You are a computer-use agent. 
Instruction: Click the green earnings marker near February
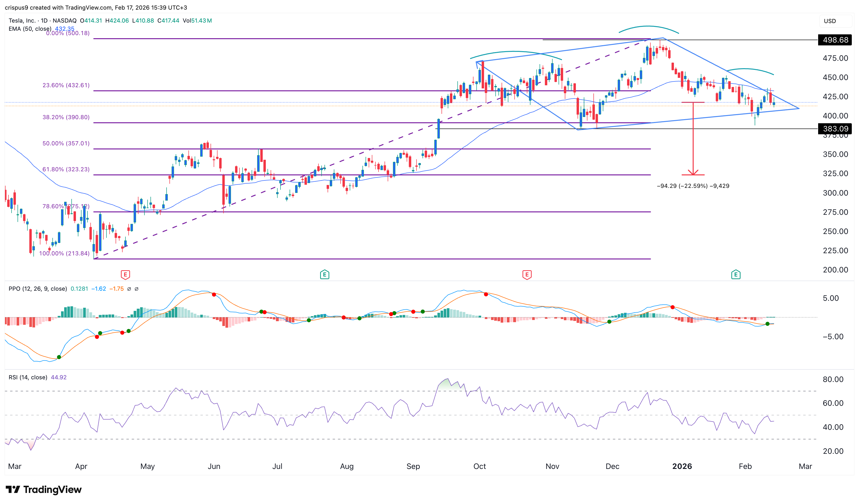(x=736, y=275)
